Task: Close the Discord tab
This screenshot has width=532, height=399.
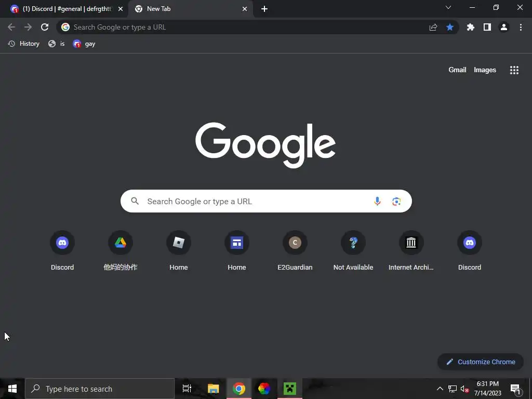Action: [x=121, y=9]
